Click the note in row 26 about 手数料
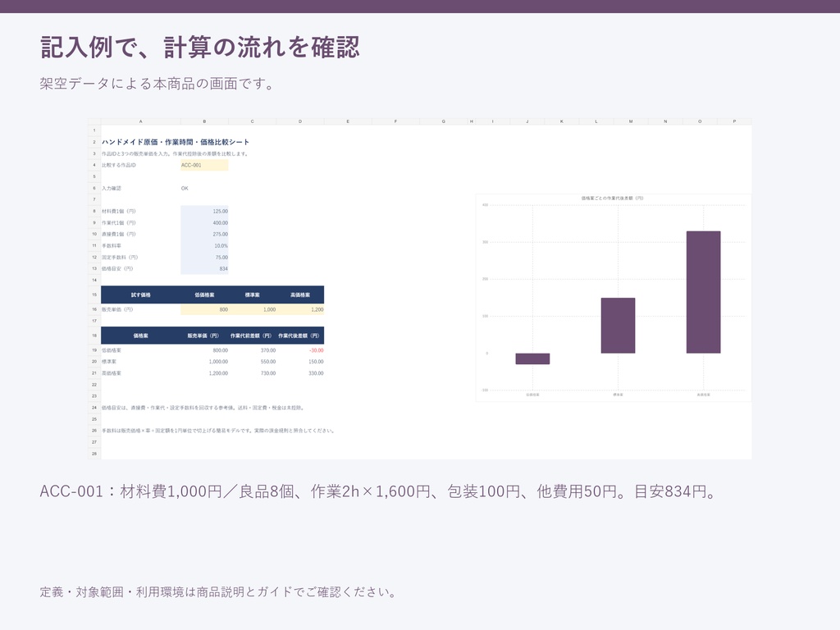This screenshot has height=630, width=840. click(218, 431)
